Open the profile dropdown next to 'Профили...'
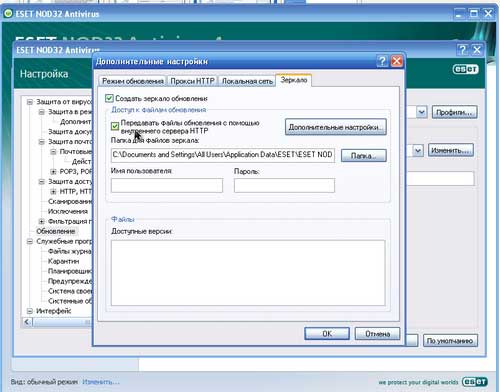500x392 pixels. pos(421,112)
